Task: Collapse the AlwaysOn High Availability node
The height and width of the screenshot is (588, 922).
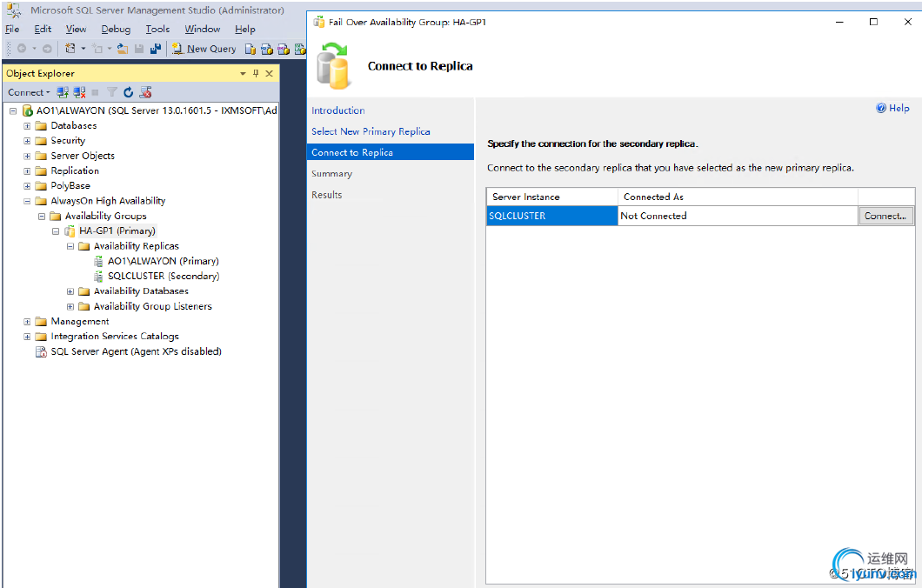Action: point(27,201)
